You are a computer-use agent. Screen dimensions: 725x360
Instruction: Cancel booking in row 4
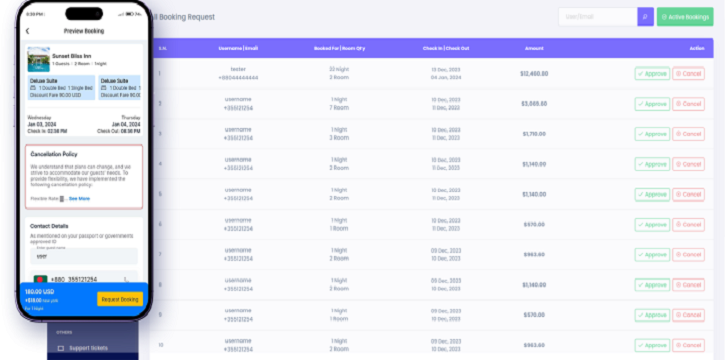pyautogui.click(x=688, y=164)
